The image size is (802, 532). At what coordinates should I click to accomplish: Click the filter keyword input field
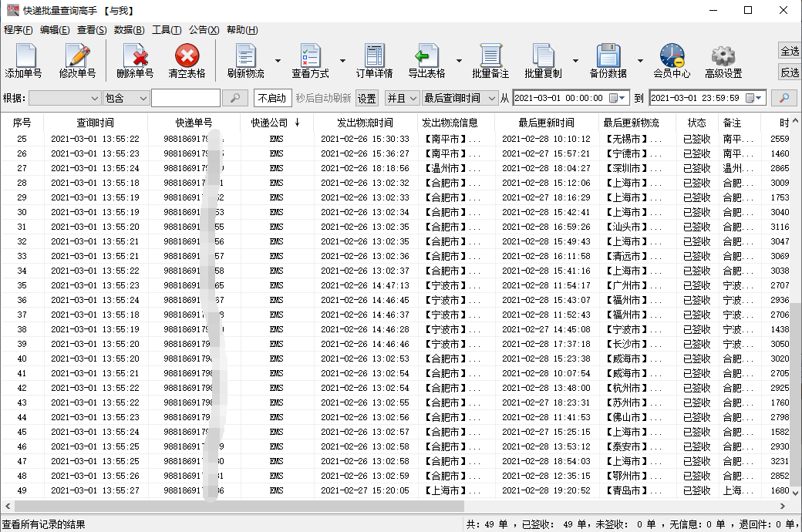[x=186, y=98]
